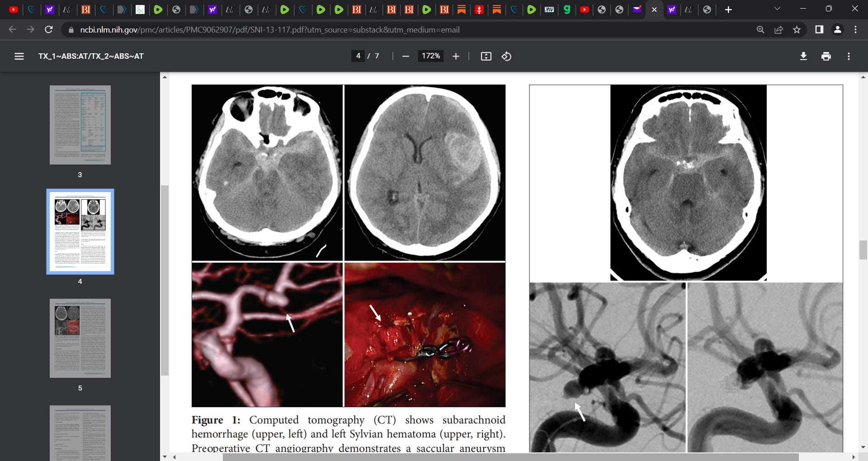View site information lock icon
The width and height of the screenshot is (868, 461).
[71, 30]
